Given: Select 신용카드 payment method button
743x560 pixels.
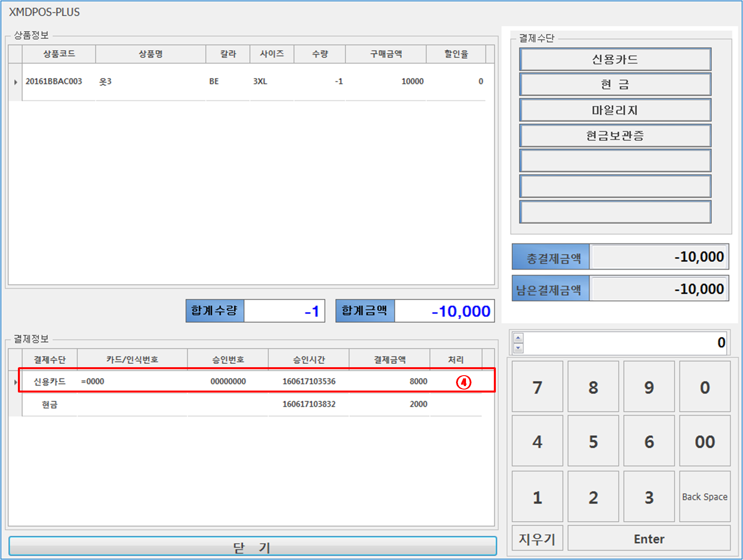Looking at the screenshot, I should 615,60.
